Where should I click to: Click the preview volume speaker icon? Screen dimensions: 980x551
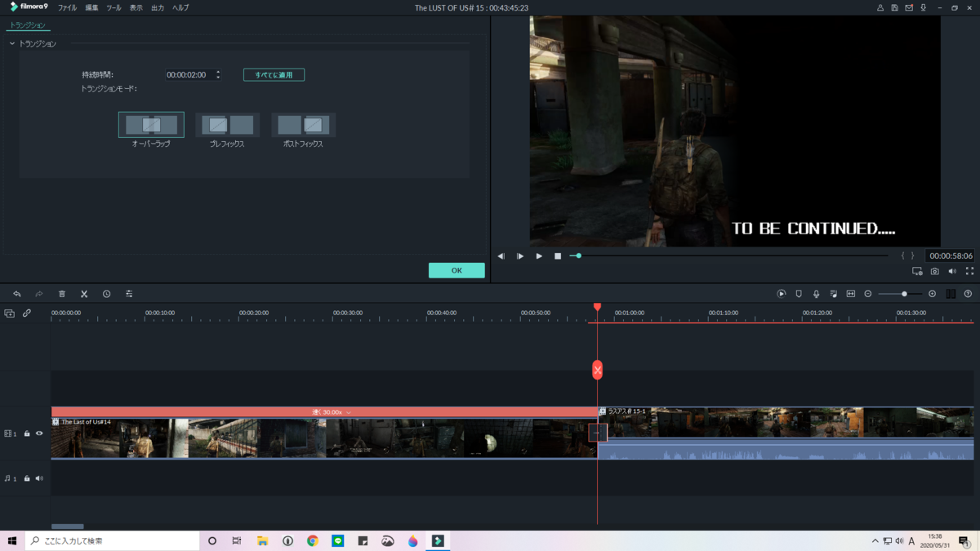952,271
